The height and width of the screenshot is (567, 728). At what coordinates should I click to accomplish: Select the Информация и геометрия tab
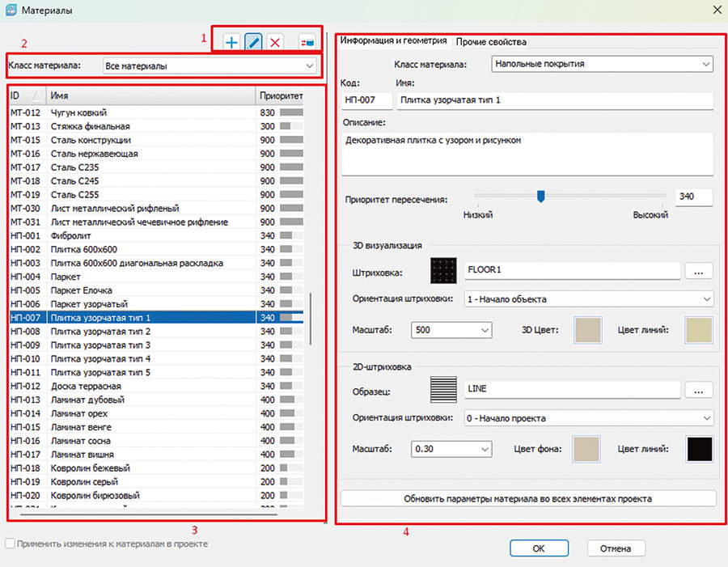[393, 41]
